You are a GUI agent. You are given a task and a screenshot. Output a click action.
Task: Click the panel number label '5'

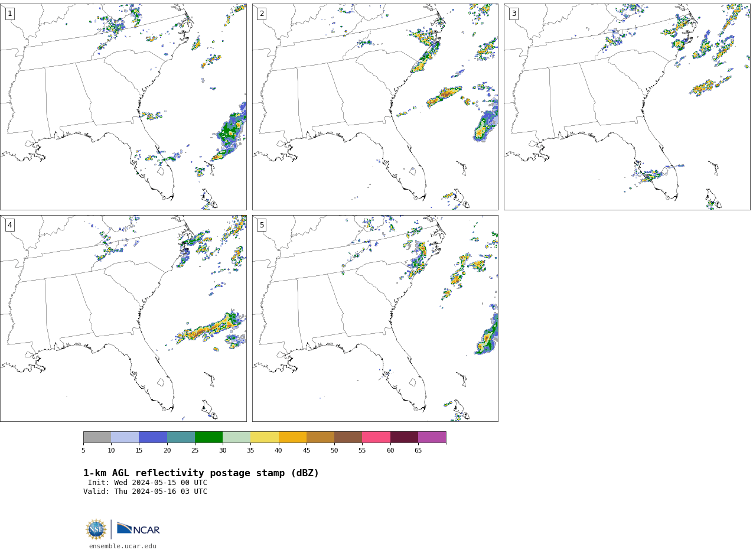pos(262,225)
